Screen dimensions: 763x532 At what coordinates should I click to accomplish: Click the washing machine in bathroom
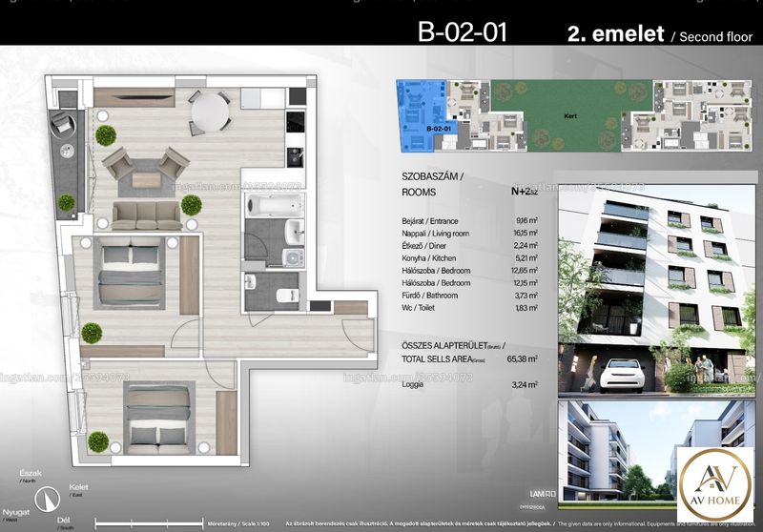pyautogui.click(x=294, y=257)
